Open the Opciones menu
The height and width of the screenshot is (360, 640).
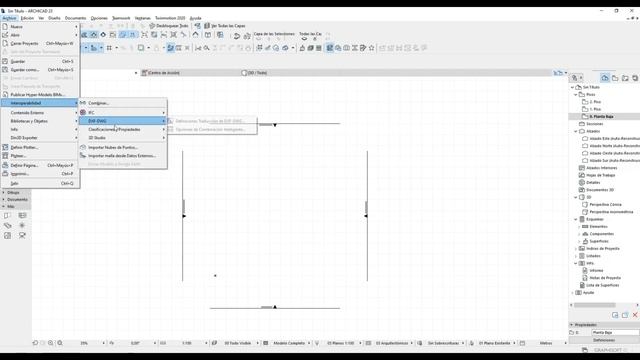99,18
